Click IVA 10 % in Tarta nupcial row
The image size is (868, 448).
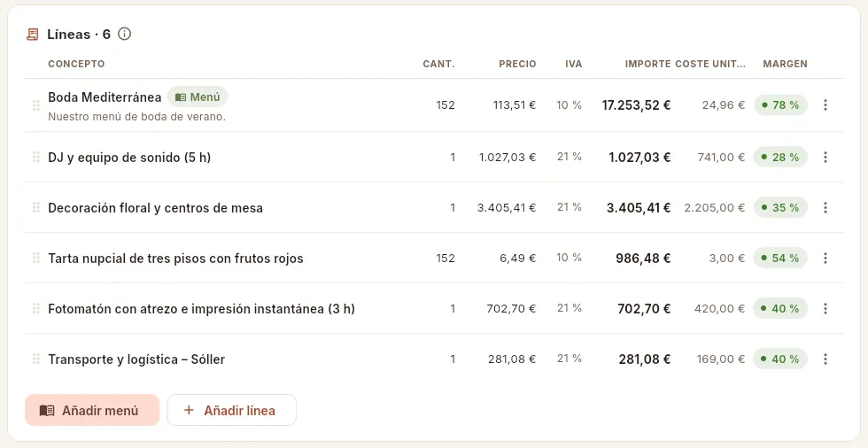(569, 257)
